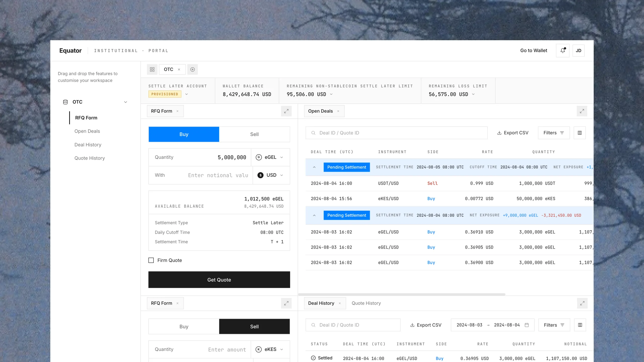Add a new workspace tab with plus icon
644x362 pixels.
[192, 69]
